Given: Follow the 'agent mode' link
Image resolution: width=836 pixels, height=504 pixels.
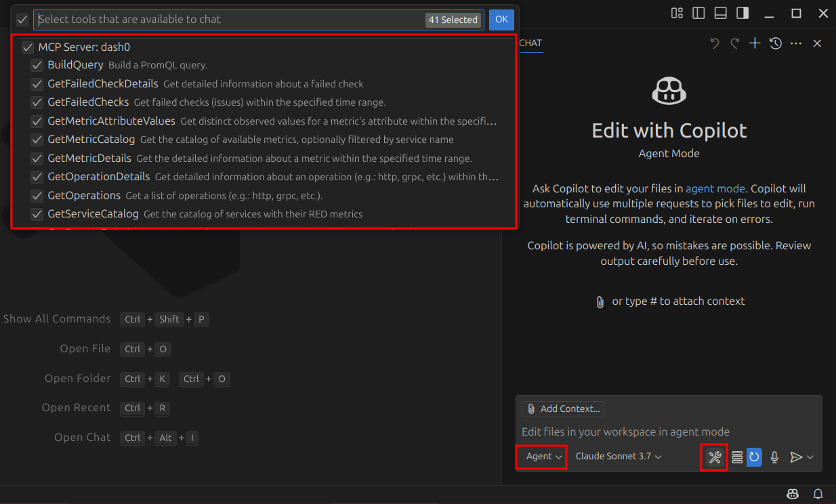Looking at the screenshot, I should point(715,189).
